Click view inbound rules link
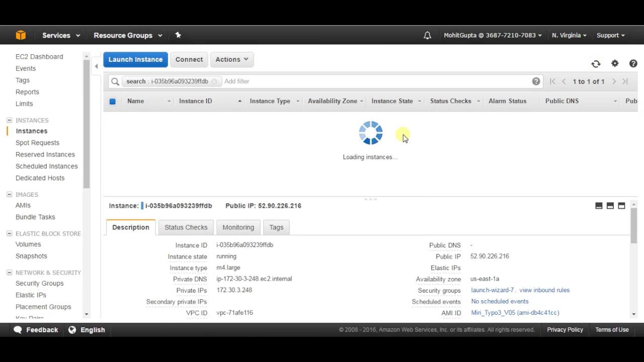This screenshot has height=362, width=644. click(544, 290)
